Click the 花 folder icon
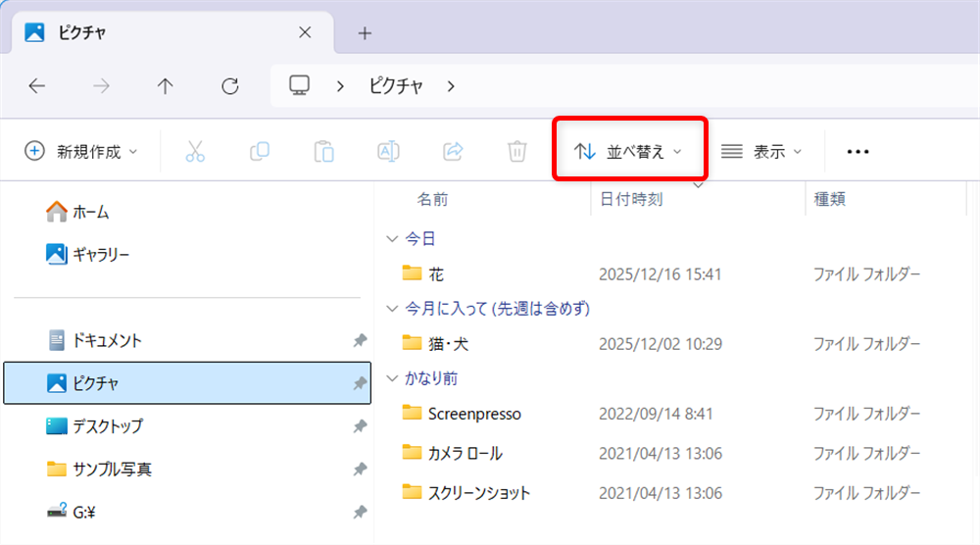This screenshot has height=545, width=980. 412,273
